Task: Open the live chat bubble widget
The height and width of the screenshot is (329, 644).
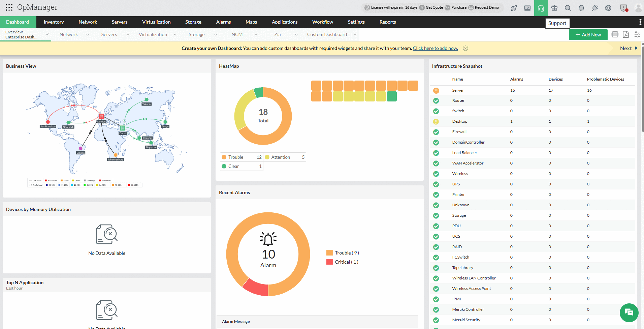Action: pyautogui.click(x=629, y=312)
